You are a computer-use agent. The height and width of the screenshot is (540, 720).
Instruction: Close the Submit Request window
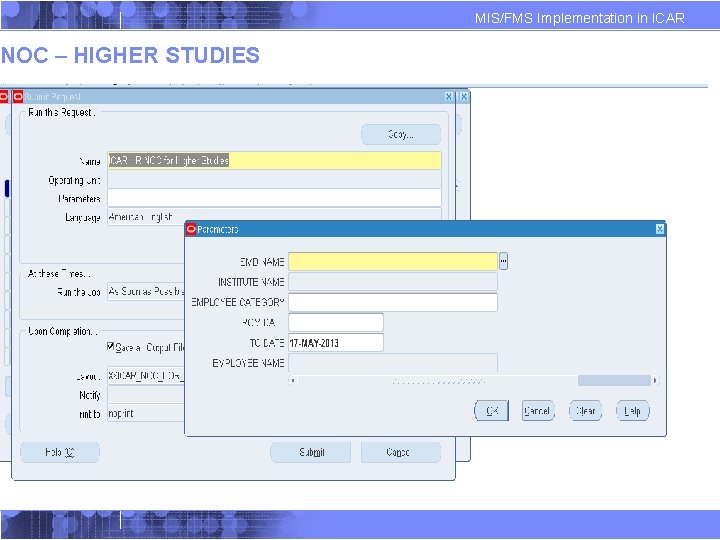coord(449,96)
